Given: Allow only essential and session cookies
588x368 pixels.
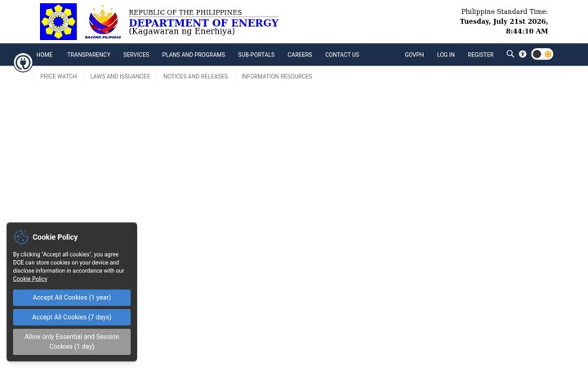Looking at the screenshot, I should point(72,342).
